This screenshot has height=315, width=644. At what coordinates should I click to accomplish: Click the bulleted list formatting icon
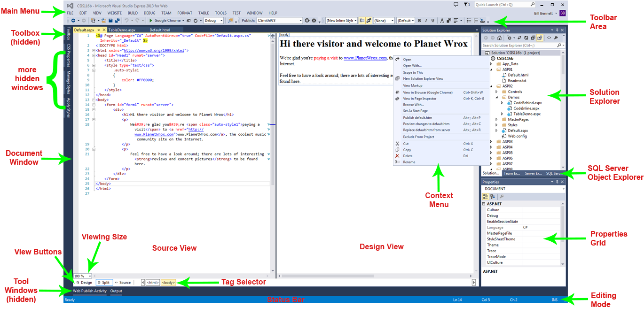[469, 21]
